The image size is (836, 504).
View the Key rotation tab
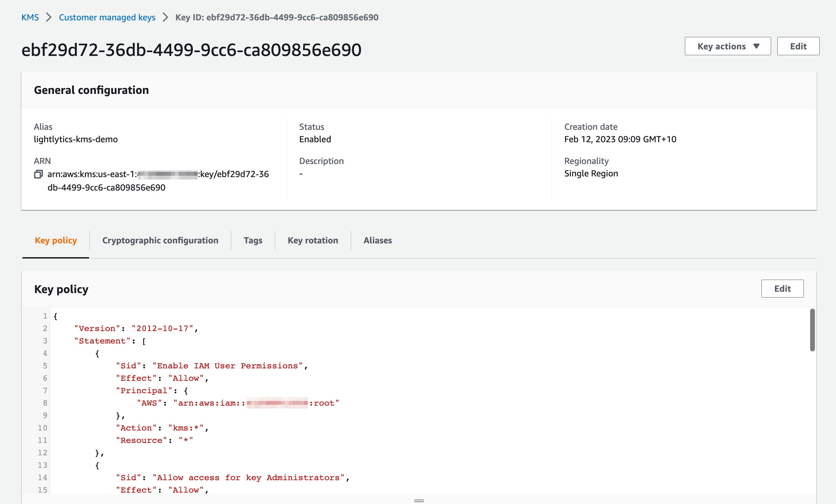tap(313, 240)
